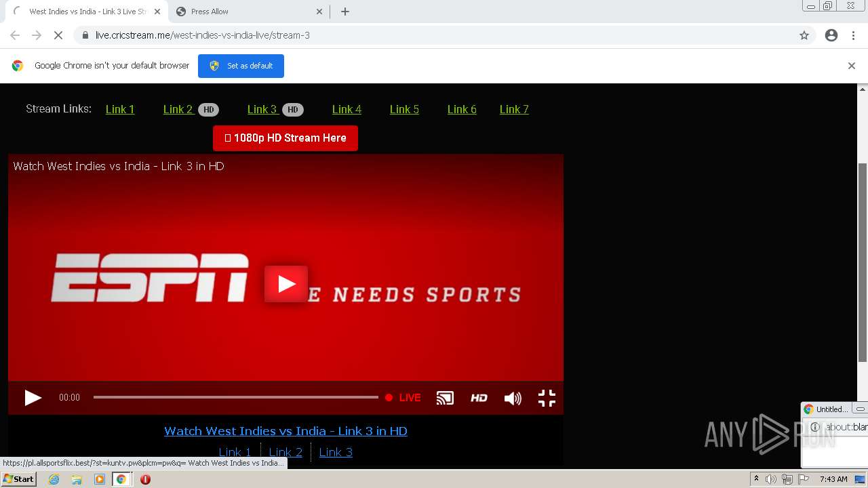Open the system tray volume icon
Viewport: 868px width, 488px height.
[x=771, y=479]
